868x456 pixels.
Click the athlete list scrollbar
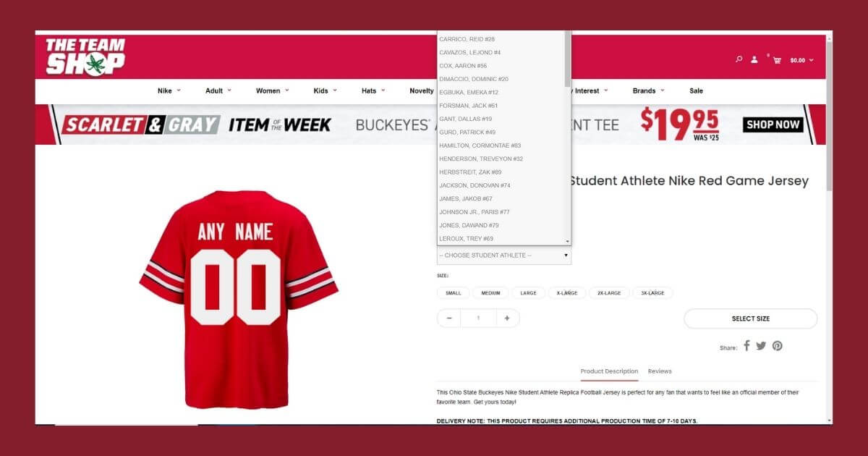(567, 138)
